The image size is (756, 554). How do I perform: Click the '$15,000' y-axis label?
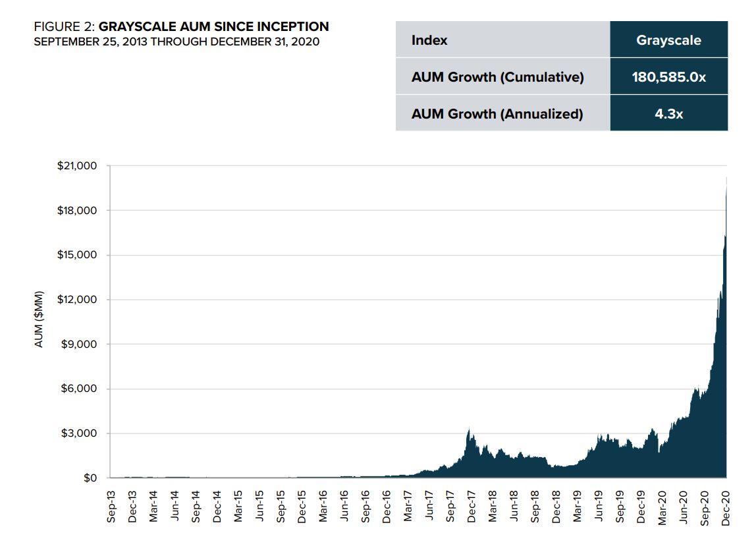pyautogui.click(x=76, y=254)
